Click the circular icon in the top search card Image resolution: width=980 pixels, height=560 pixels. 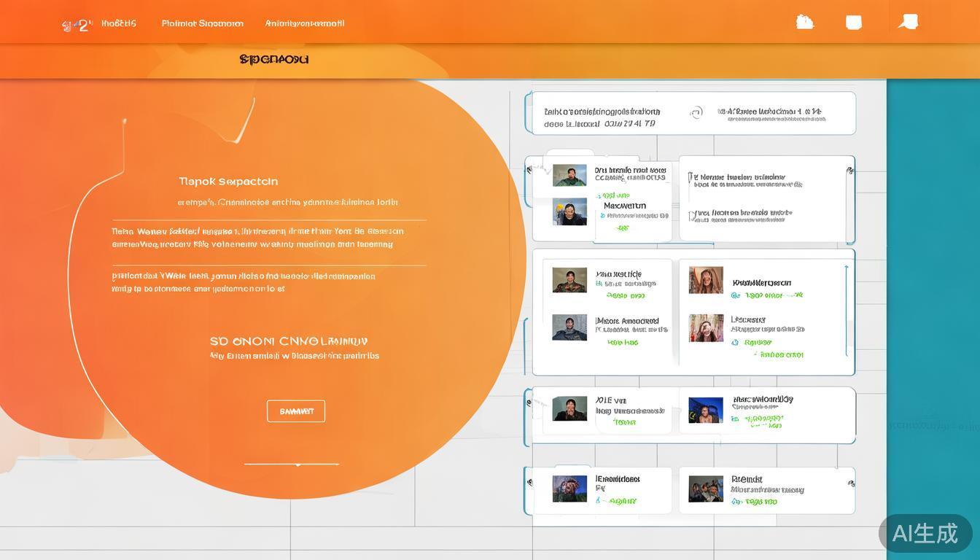coord(696,113)
